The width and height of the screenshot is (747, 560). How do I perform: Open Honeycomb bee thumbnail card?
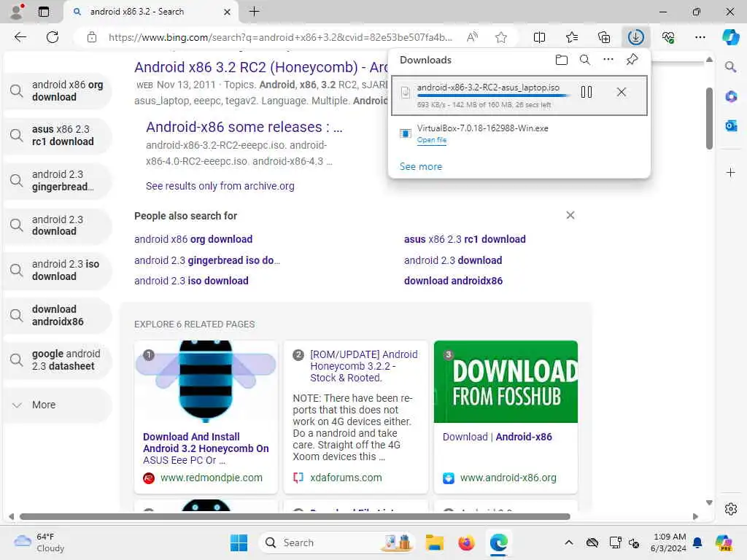pyautogui.click(x=206, y=381)
